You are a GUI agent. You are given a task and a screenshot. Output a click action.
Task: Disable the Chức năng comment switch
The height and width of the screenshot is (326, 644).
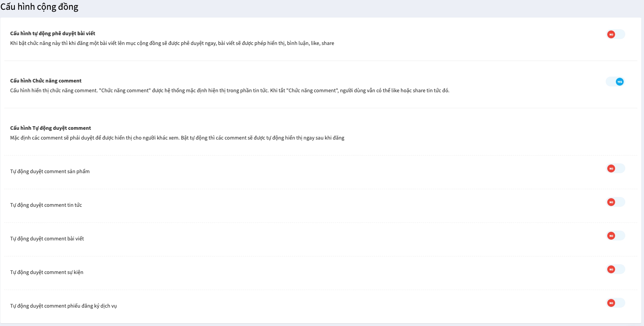[x=615, y=82]
